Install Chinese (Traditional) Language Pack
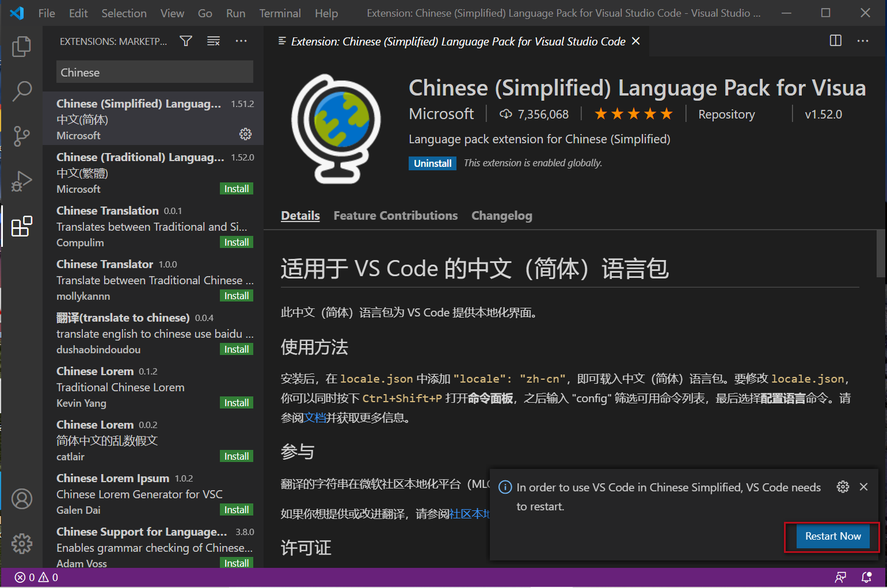This screenshot has height=588, width=887. [237, 189]
